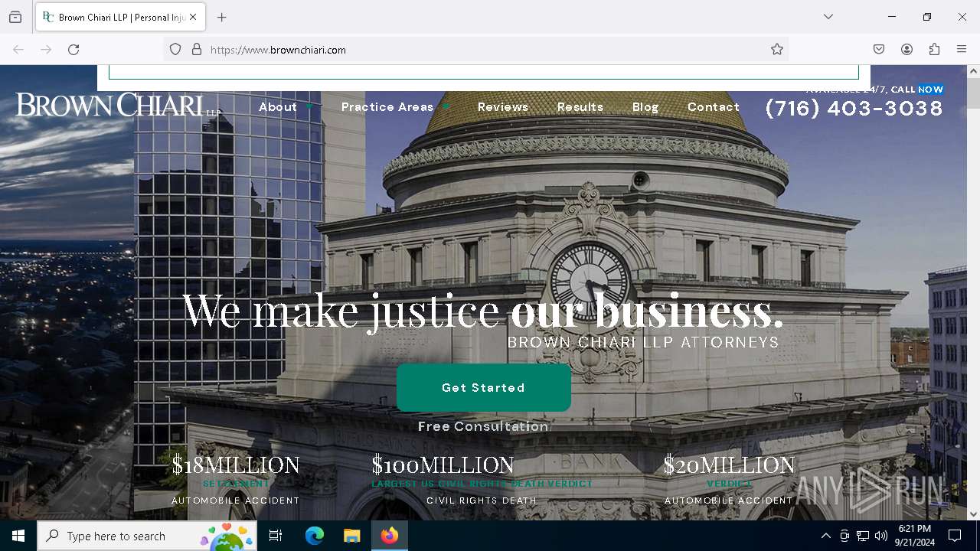Screen dimensions: 980x551
Task: Open the taskbar clock and date
Action: coord(915,536)
